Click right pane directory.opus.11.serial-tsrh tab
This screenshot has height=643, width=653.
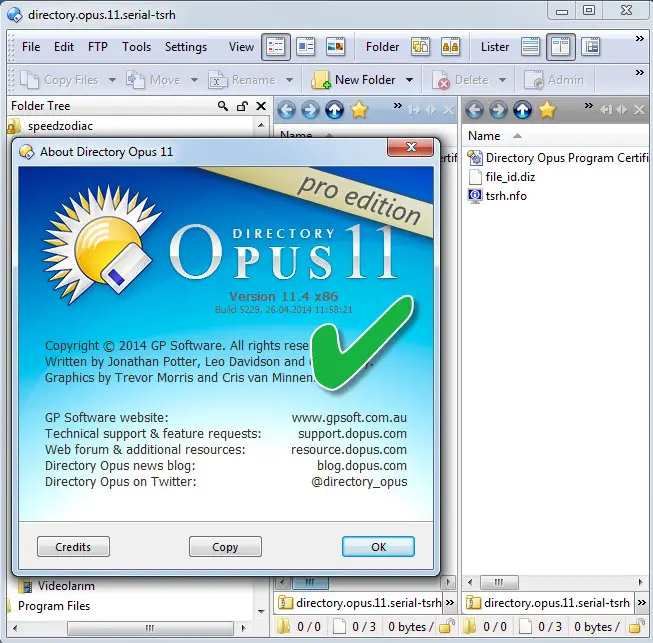(x=548, y=603)
